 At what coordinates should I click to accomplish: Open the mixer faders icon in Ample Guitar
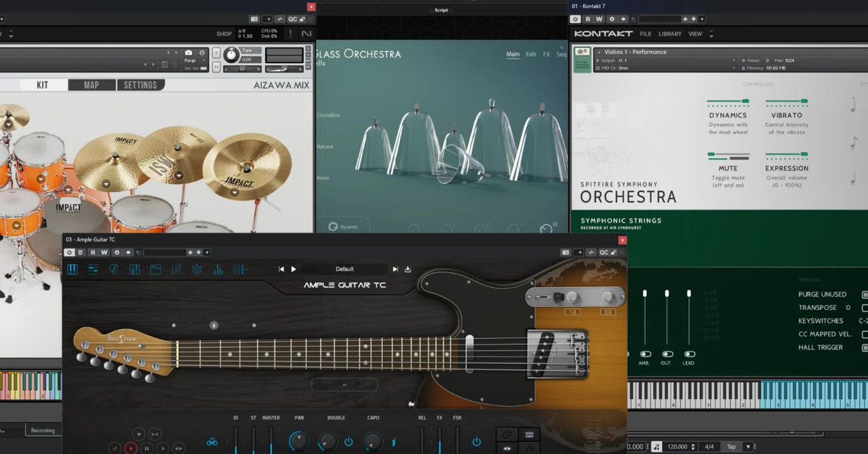point(176,269)
